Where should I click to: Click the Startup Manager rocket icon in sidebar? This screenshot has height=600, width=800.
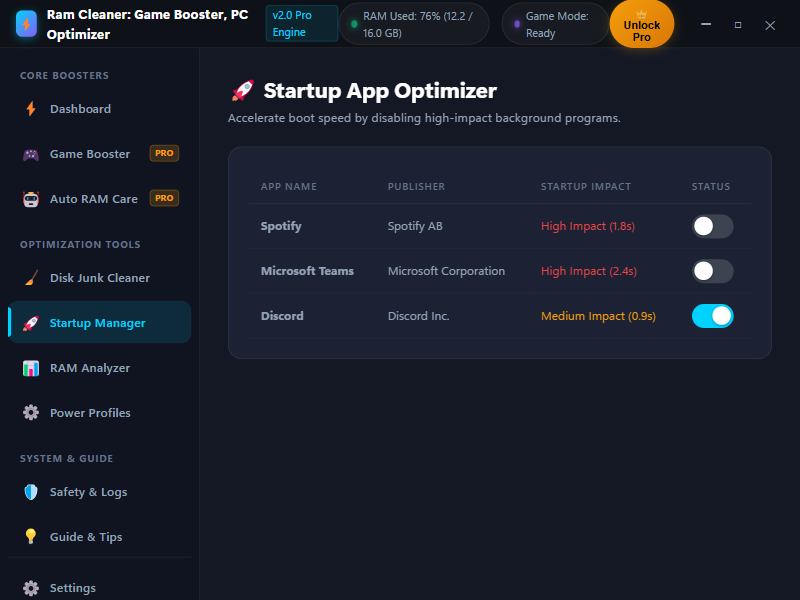tap(31, 323)
